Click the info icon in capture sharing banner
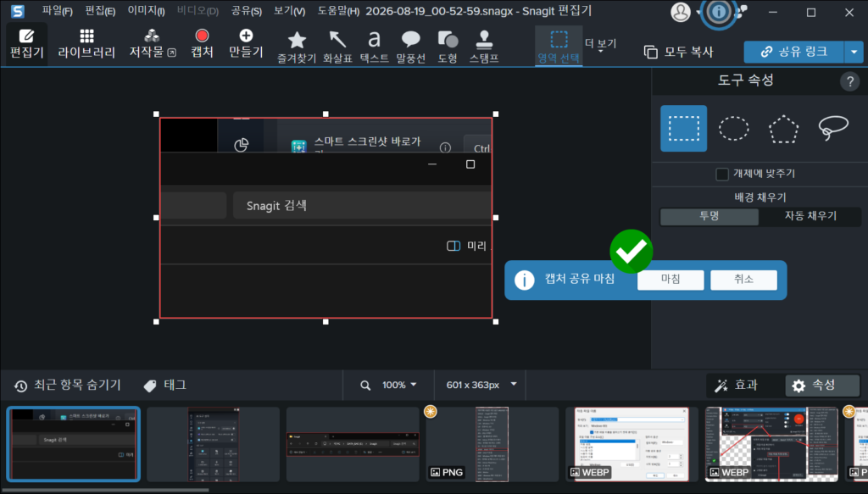The width and height of the screenshot is (868, 494). coord(524,280)
